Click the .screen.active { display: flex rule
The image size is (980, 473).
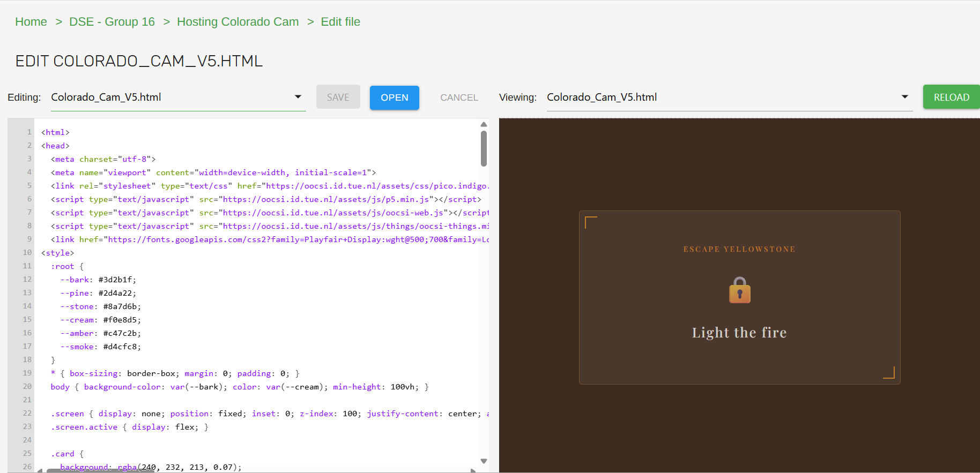click(130, 427)
